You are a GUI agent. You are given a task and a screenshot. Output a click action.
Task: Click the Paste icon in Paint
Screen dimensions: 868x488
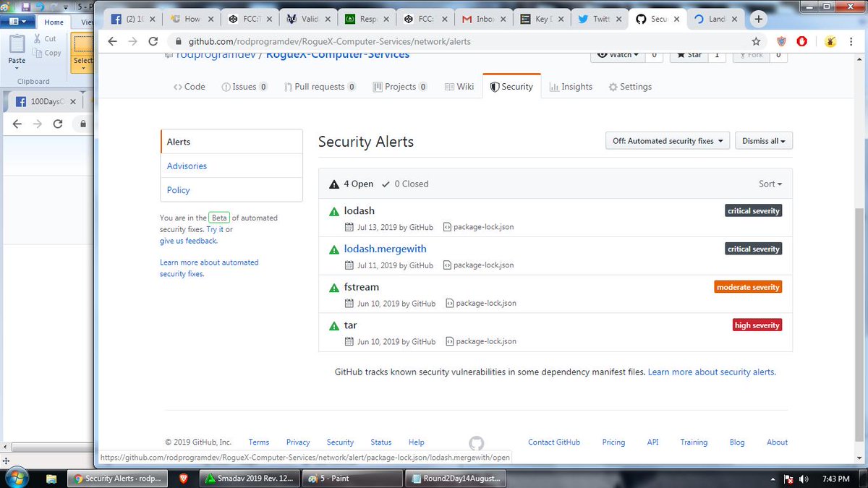pyautogui.click(x=17, y=43)
